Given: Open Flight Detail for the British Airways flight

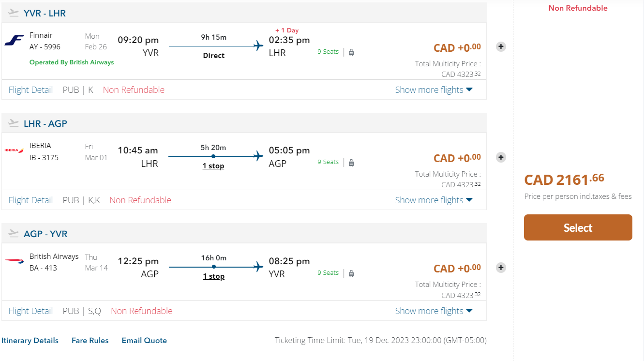Looking at the screenshot, I should [30, 311].
